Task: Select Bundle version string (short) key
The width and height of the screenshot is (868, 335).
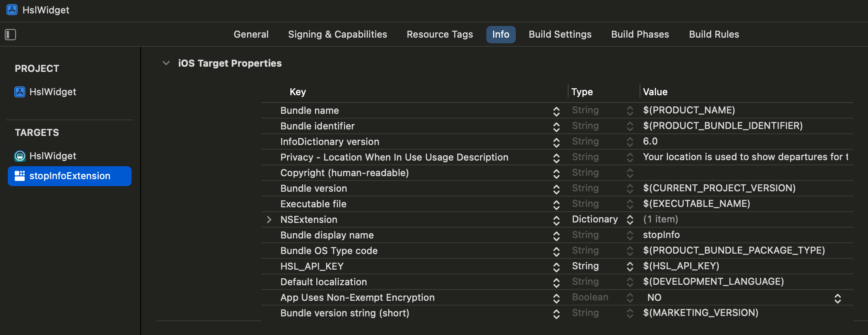Action: (x=344, y=313)
